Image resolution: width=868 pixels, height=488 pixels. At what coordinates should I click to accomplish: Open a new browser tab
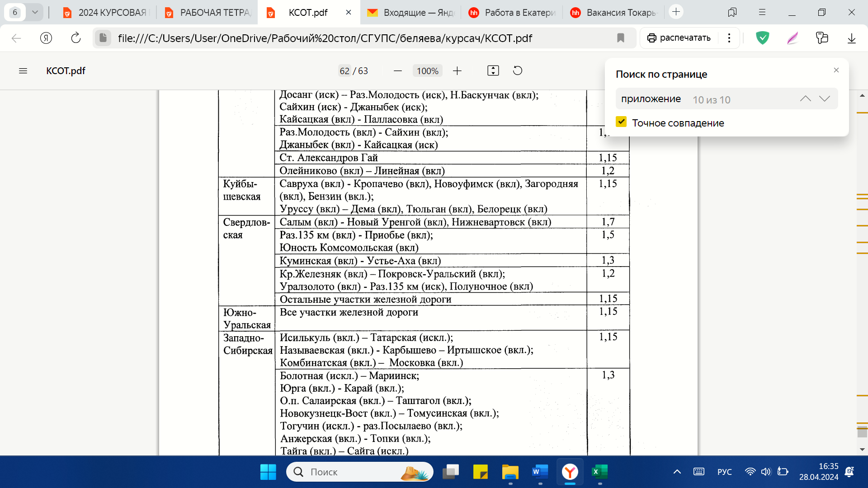676,12
